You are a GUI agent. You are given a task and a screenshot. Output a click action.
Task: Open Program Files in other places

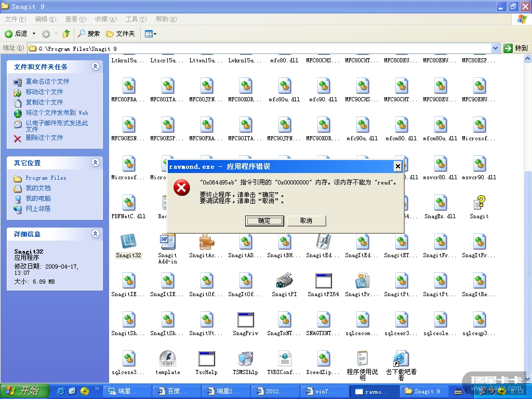point(46,178)
